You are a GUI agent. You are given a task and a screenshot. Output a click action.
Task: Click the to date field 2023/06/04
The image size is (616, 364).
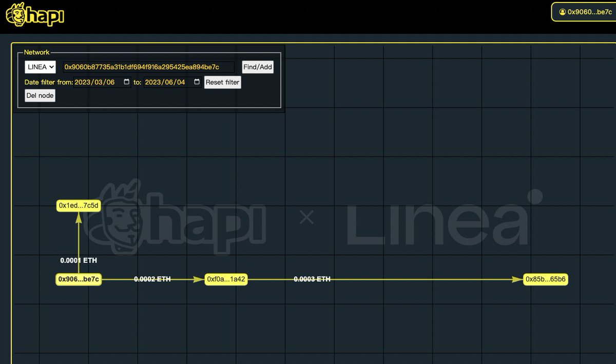tap(172, 82)
